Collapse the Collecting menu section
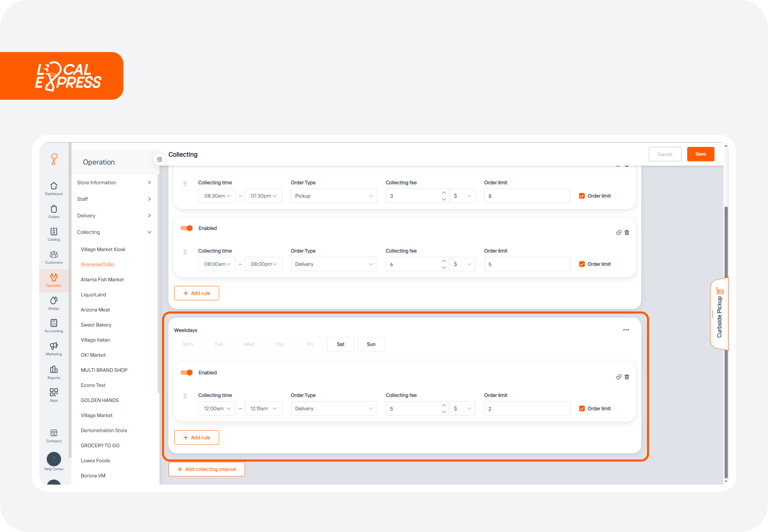Image resolution: width=768 pixels, height=532 pixels. coord(114,232)
